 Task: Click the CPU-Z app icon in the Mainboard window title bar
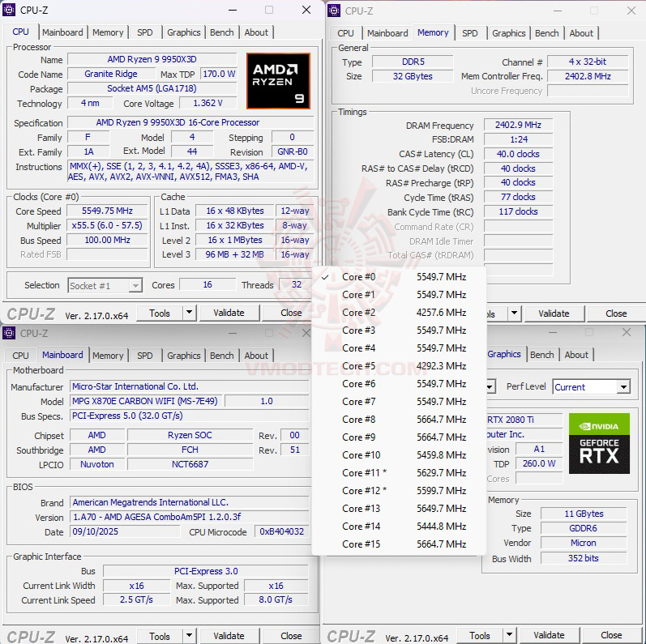[x=9, y=333]
